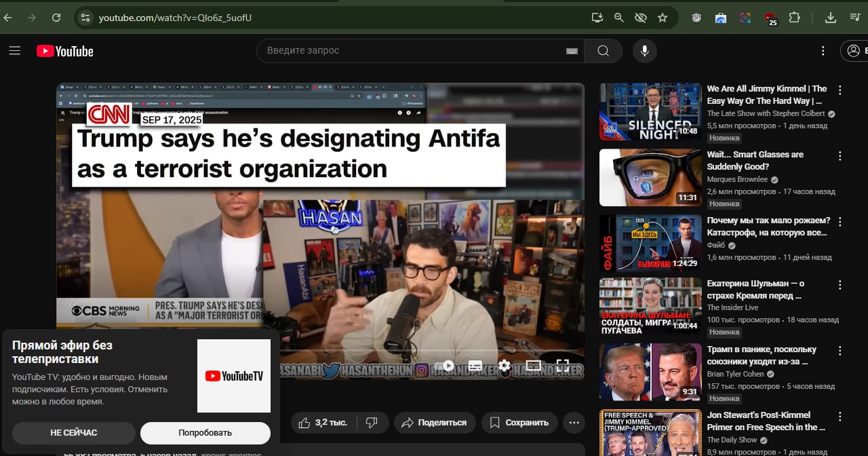868x456 pixels.
Task: Like the video with 3,2 тыс. likes
Action: coord(323,423)
